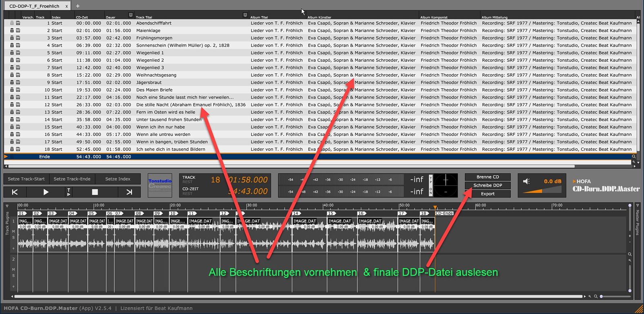The width and height of the screenshot is (644, 314).
Task: Click search magnifier at track list bottom right
Action: coord(634,156)
